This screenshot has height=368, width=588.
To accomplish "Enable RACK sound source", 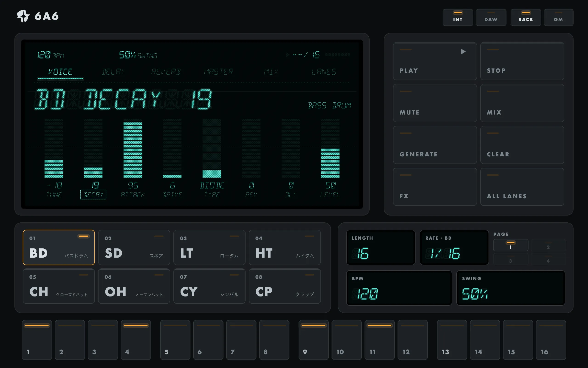I will pos(526,17).
